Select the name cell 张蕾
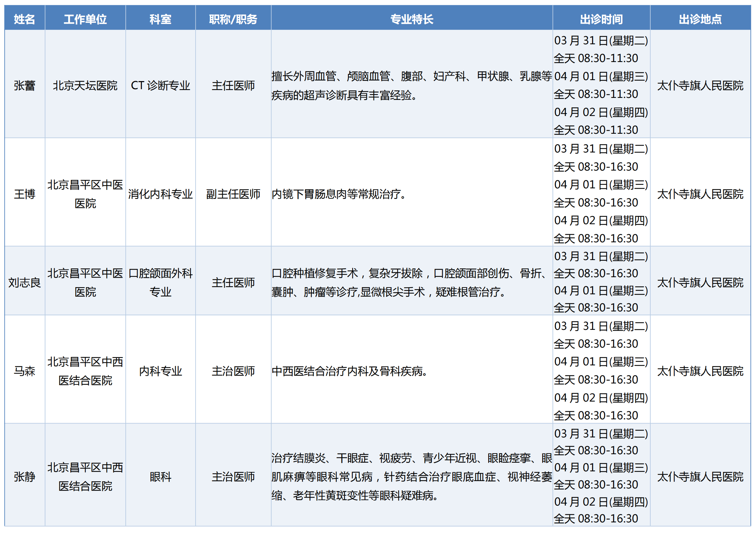 [24, 86]
